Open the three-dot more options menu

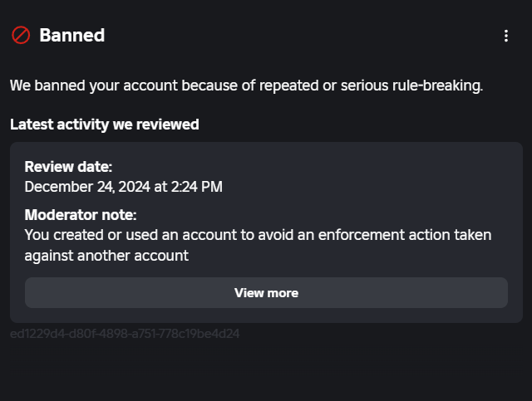(506, 36)
